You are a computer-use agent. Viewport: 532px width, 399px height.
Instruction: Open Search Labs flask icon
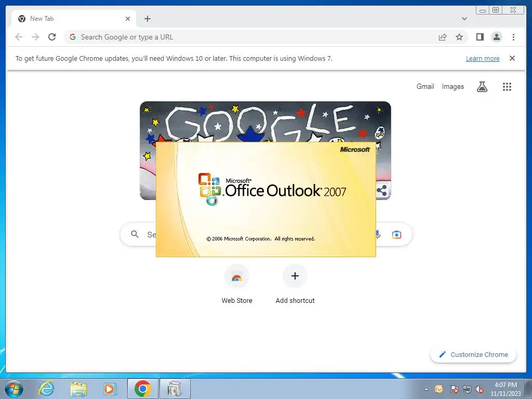pos(482,87)
